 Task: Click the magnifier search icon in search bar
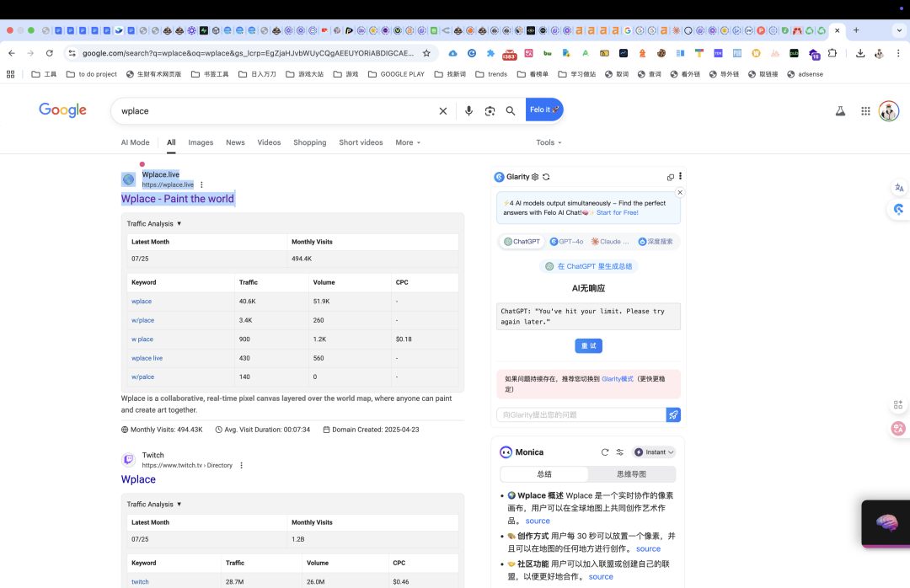(510, 111)
